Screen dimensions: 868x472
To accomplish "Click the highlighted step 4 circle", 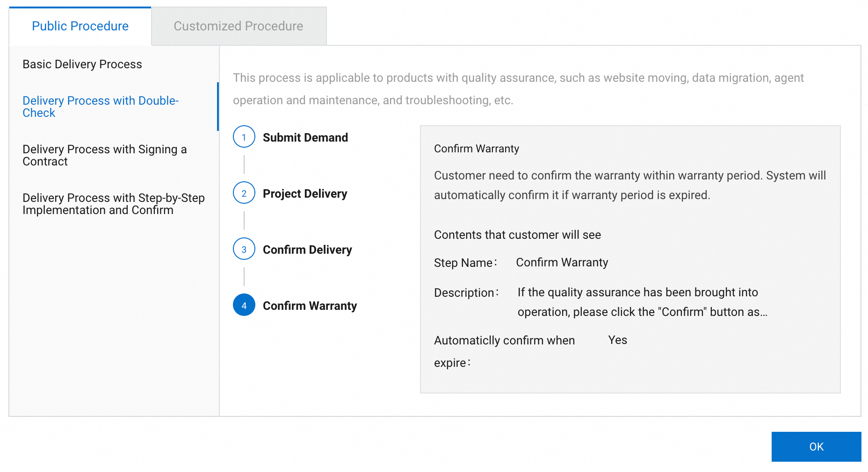I will pyautogui.click(x=244, y=305).
